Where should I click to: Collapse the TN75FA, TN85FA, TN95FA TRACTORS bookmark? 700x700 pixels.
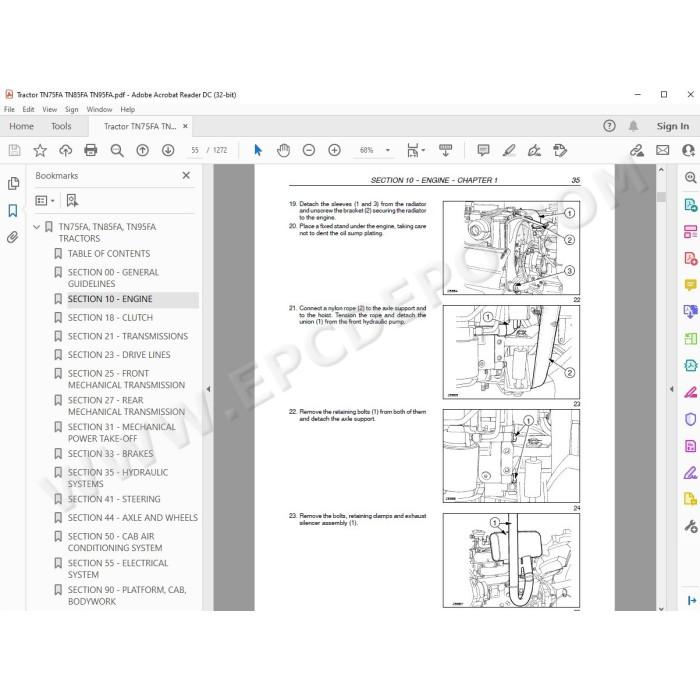tap(37, 227)
